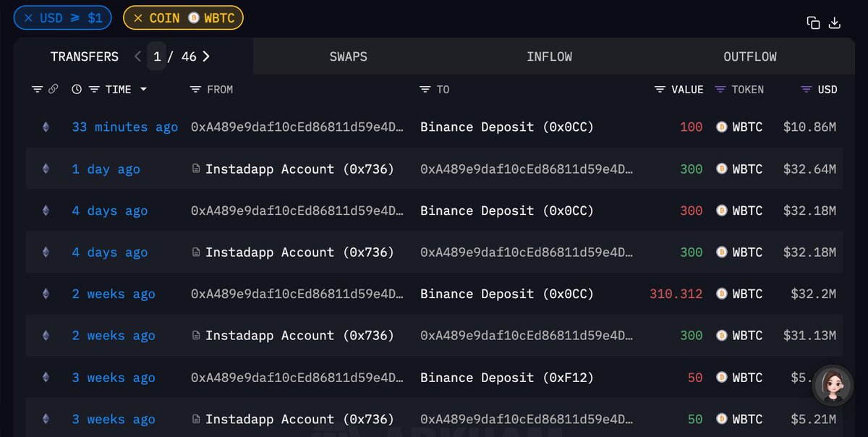Image resolution: width=868 pixels, height=437 pixels.
Task: Click the copy icon above the table
Action: [x=813, y=22]
